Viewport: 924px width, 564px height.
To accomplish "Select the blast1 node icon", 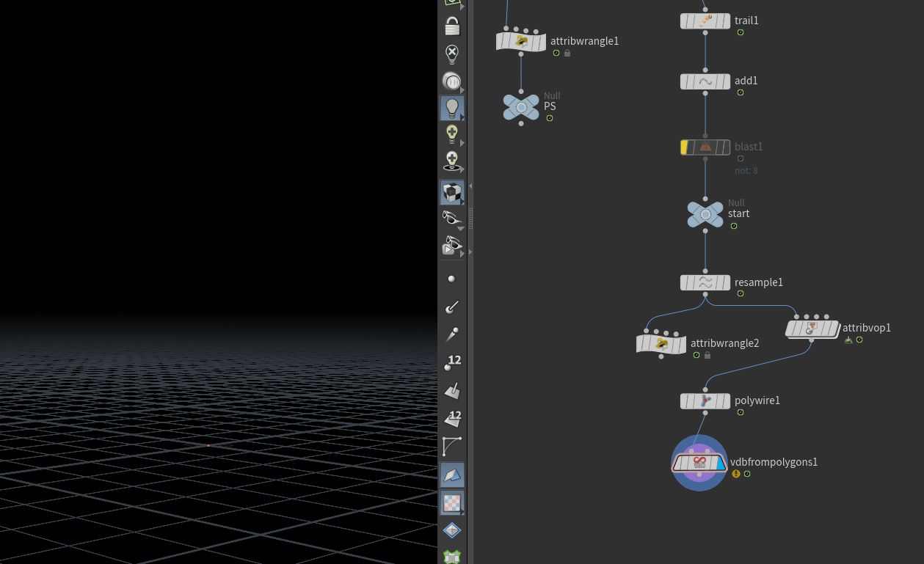I will pos(705,147).
